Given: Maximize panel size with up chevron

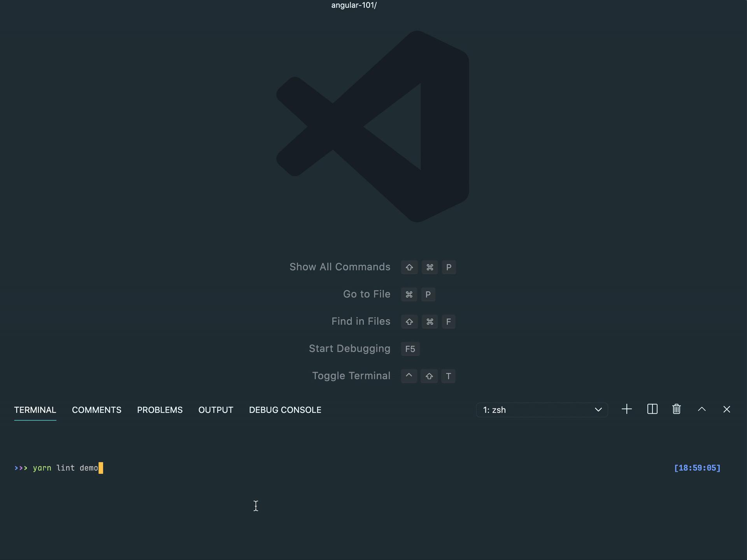Looking at the screenshot, I should 702,409.
